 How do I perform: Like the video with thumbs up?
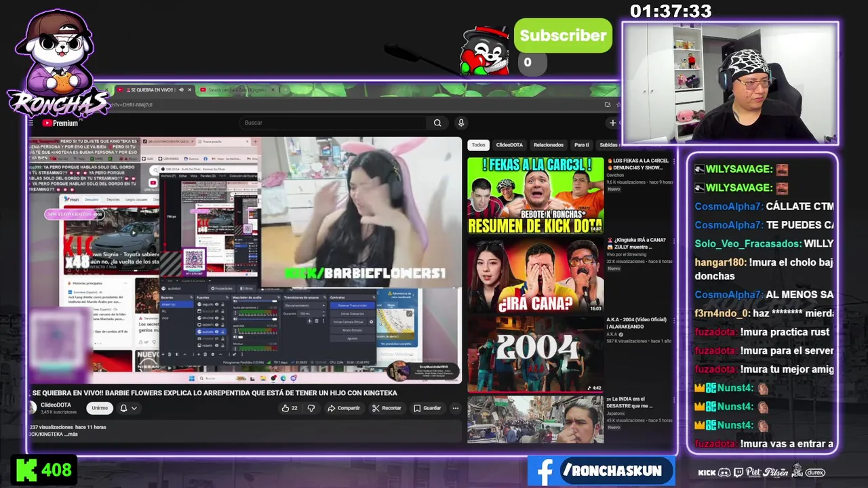290,408
